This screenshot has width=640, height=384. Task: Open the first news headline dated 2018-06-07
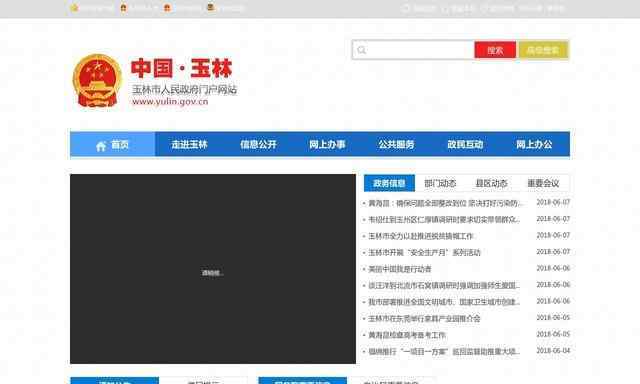(445, 203)
